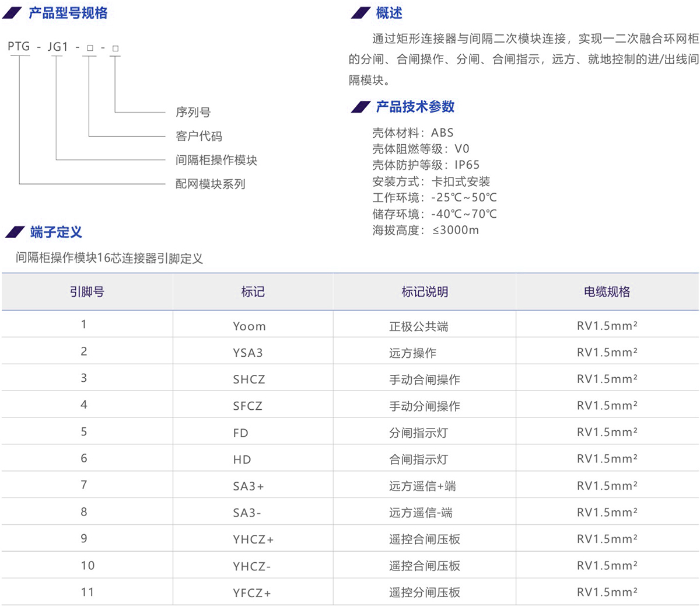Click the 电缆规格 column header

607,292
